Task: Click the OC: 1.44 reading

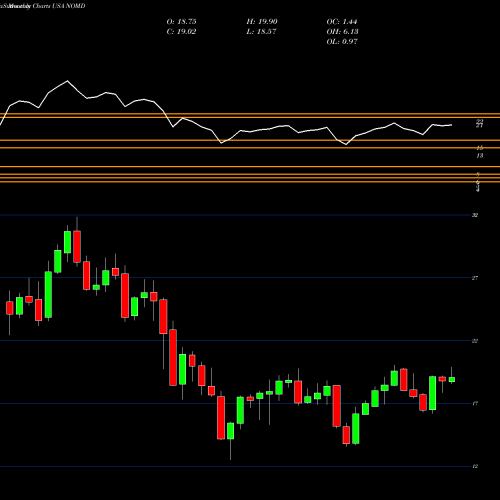Action: 342,22
